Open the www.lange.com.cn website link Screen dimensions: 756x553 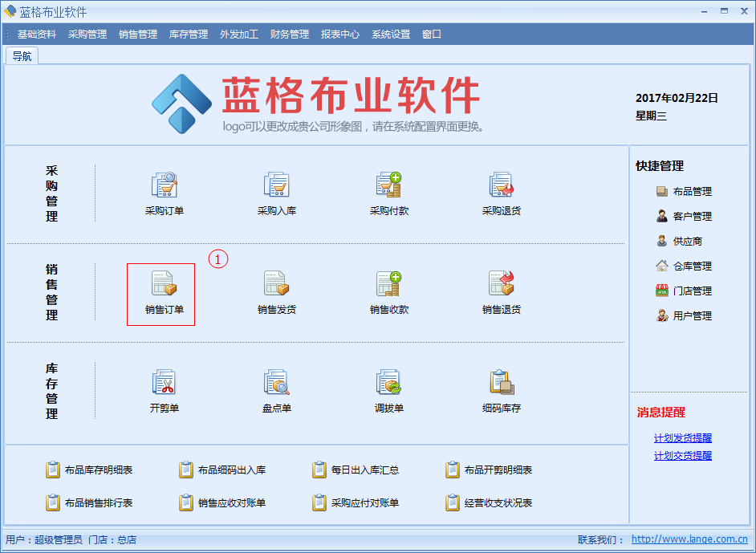[689, 539]
